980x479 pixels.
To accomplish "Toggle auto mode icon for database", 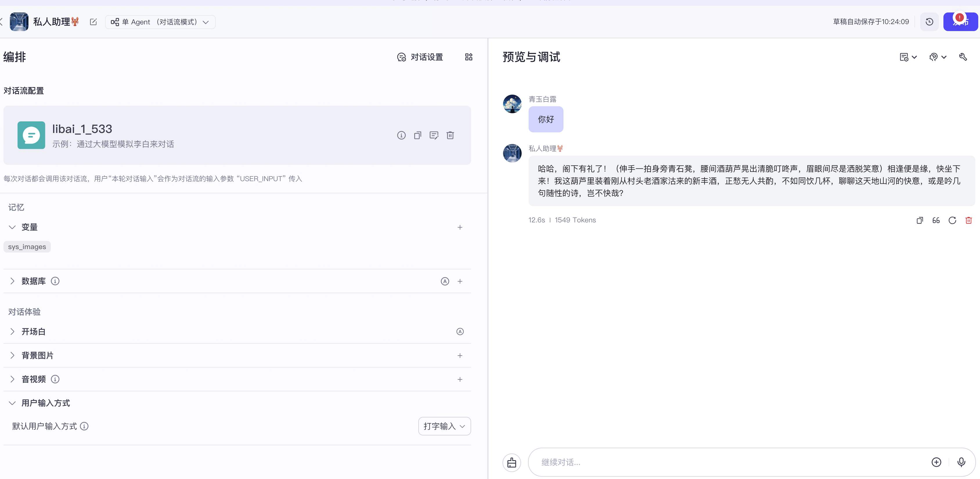I will pos(445,281).
